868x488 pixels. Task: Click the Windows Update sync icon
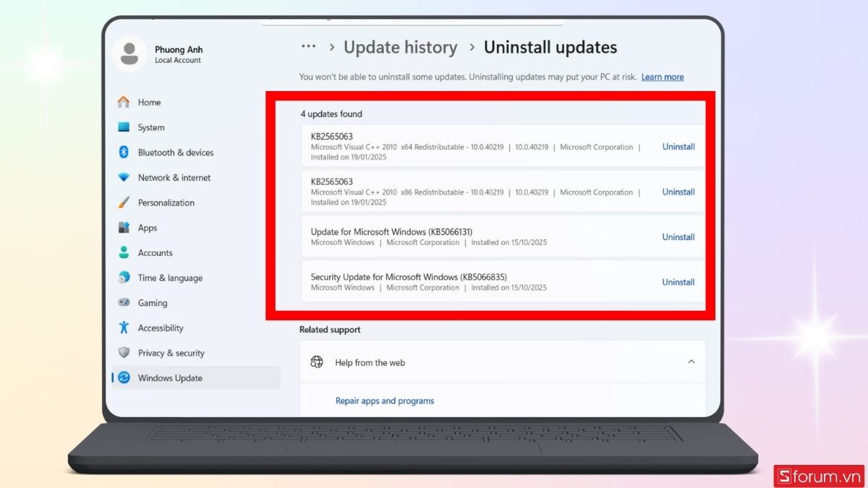click(124, 378)
